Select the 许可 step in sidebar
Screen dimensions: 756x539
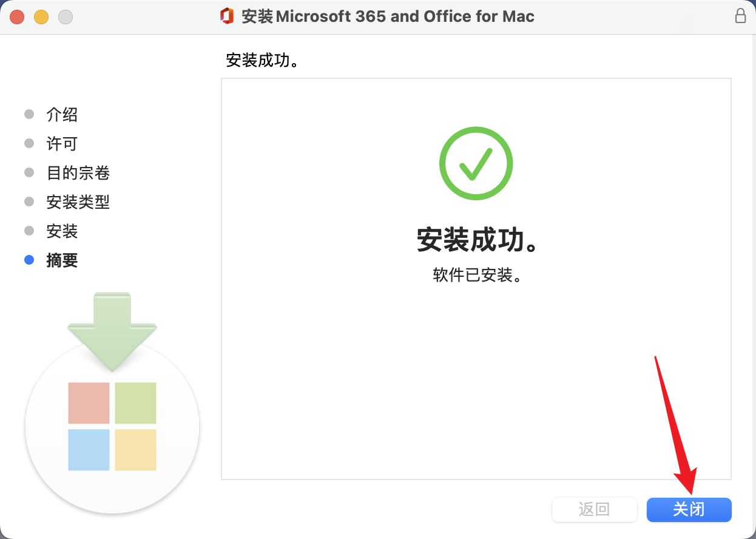pyautogui.click(x=62, y=144)
